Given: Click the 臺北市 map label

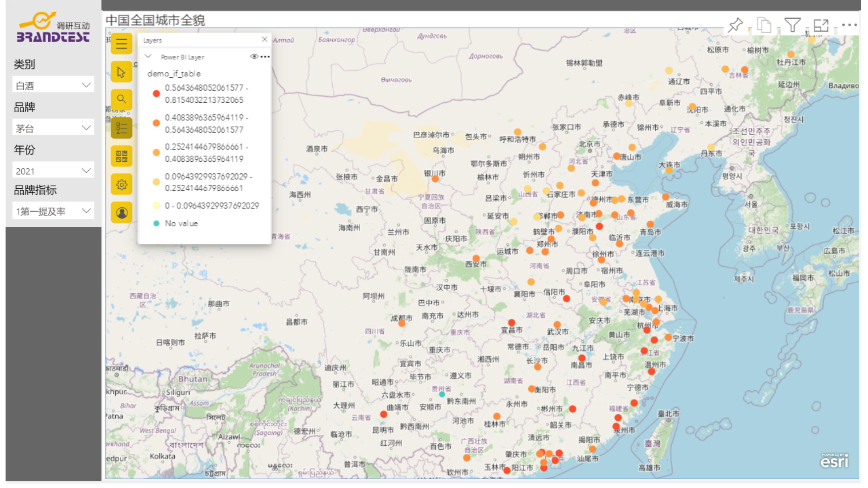Looking at the screenshot, I should pyautogui.click(x=668, y=414).
